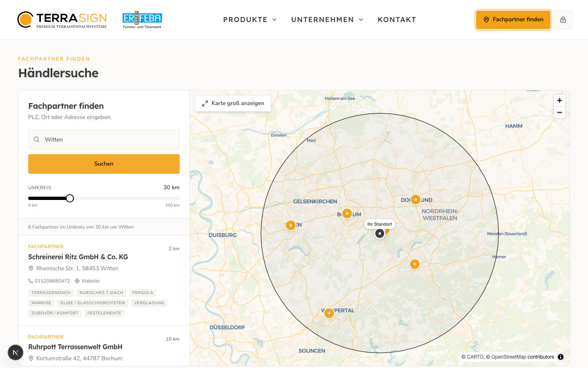Click the Umkreis slider handle
588x368 pixels.
point(70,198)
